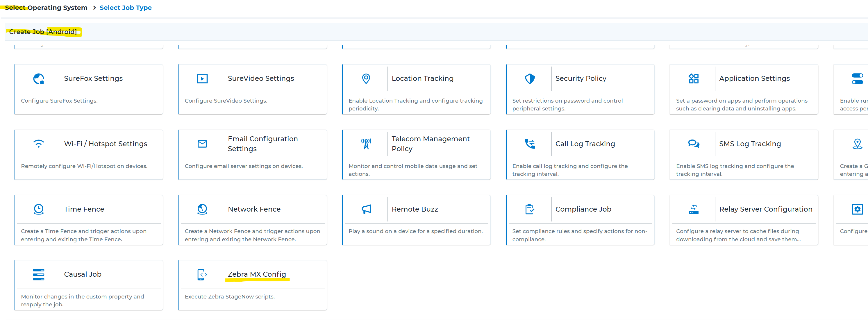The image size is (868, 320).
Task: Select the Relay Server Configuration icon
Action: pos(694,209)
